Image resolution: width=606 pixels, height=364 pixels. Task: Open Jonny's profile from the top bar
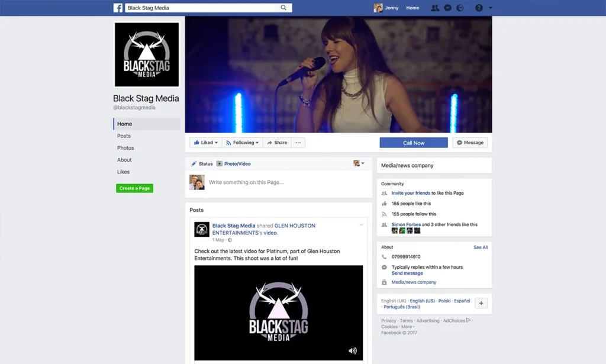click(x=386, y=8)
